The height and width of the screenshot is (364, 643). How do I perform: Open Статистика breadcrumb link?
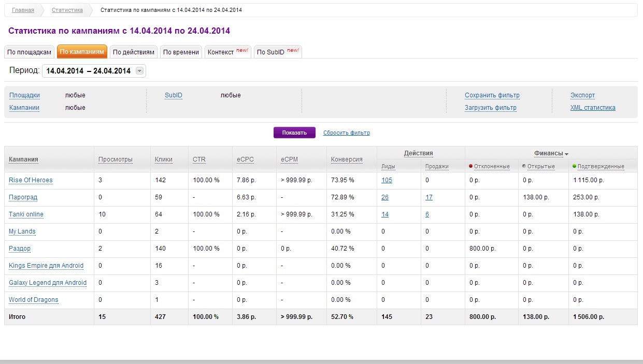pyautogui.click(x=67, y=10)
